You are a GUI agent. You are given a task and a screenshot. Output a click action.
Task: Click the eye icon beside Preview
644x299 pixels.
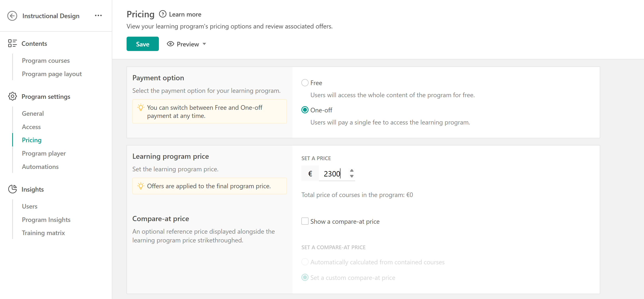(170, 44)
